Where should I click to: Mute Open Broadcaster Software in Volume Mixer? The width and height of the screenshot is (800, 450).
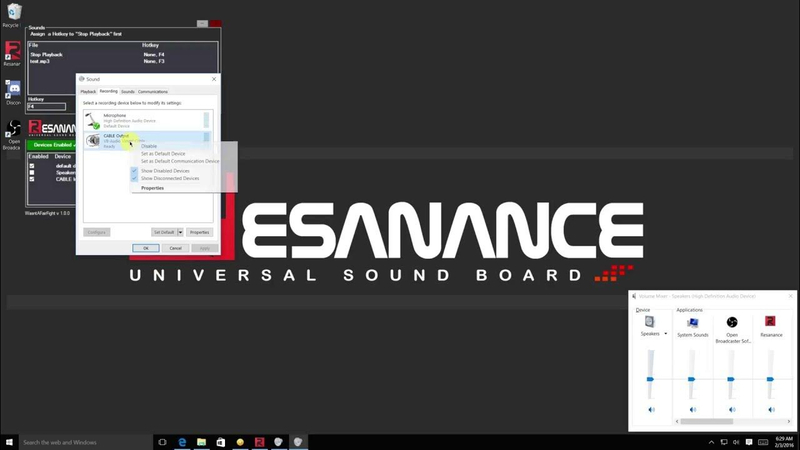tap(732, 410)
